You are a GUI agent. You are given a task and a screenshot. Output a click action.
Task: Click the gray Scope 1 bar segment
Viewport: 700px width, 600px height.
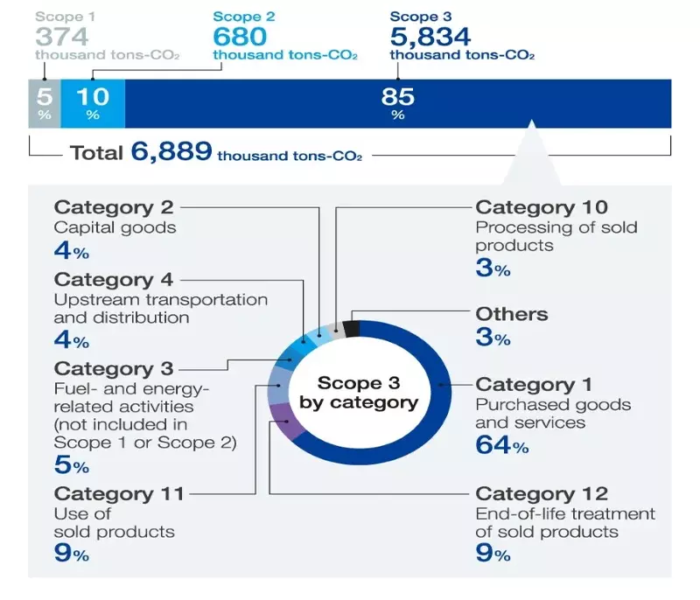(x=44, y=104)
